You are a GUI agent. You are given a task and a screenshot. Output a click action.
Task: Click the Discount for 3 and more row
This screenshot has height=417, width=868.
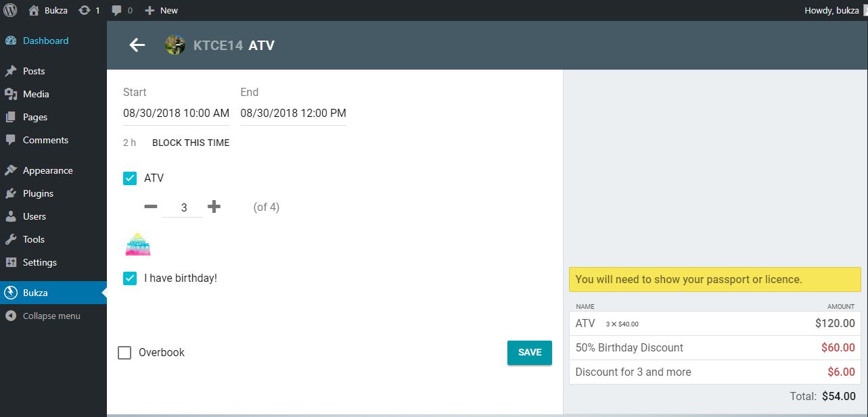715,372
